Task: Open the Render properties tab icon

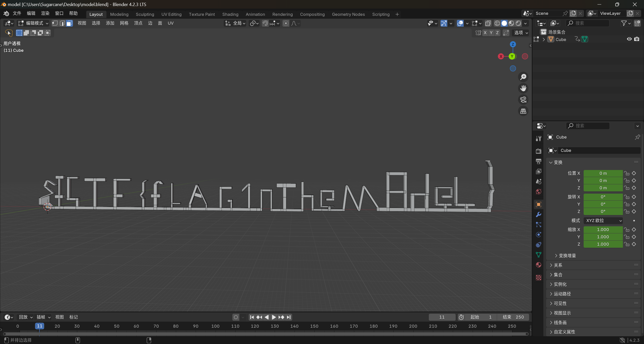Action: point(539,151)
